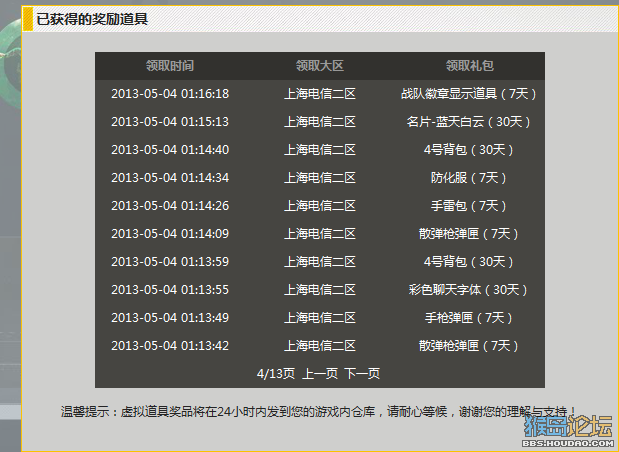Viewport: 619px width, 452px height.
Task: Select timestamp 2013-05-04 01:15:13
Action: (x=170, y=122)
